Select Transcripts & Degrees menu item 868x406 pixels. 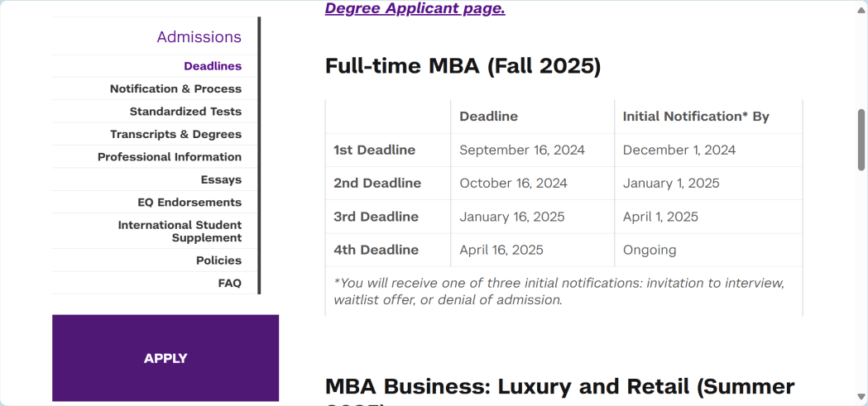point(175,134)
